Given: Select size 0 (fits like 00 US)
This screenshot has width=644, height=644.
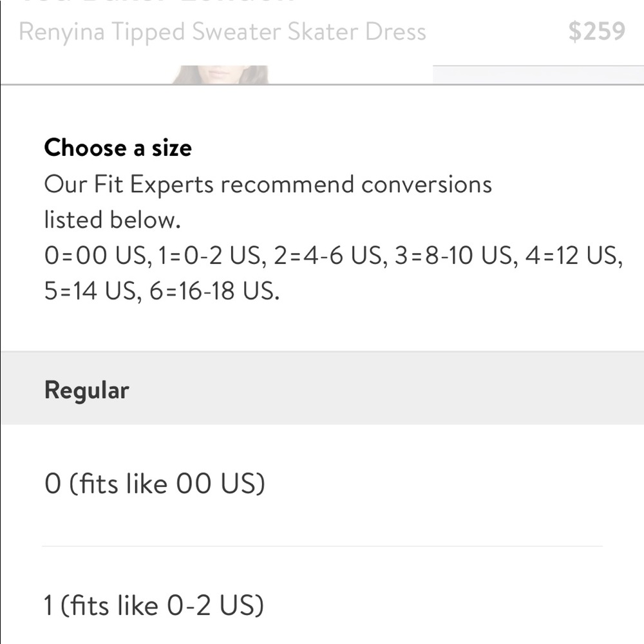Looking at the screenshot, I should point(322,485).
